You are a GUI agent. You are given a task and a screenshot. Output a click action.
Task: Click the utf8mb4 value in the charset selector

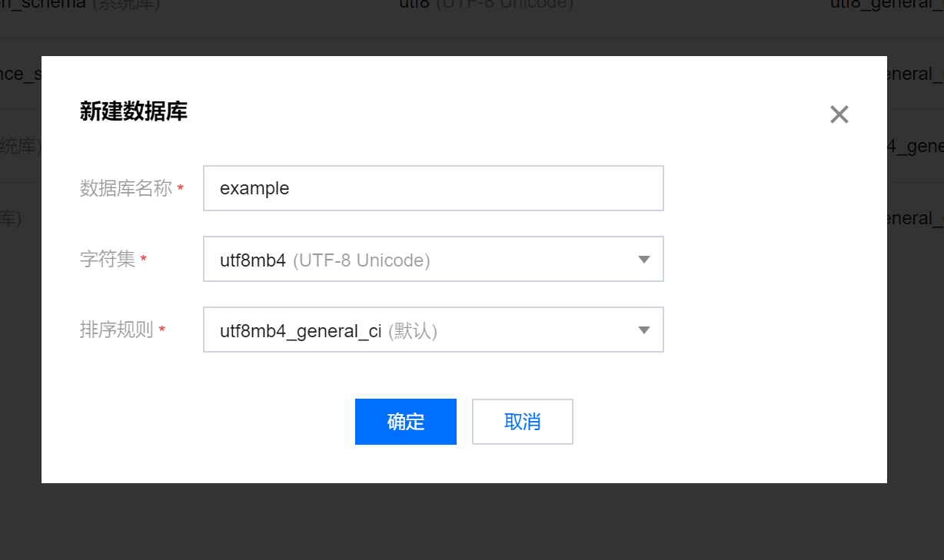pyautogui.click(x=253, y=260)
